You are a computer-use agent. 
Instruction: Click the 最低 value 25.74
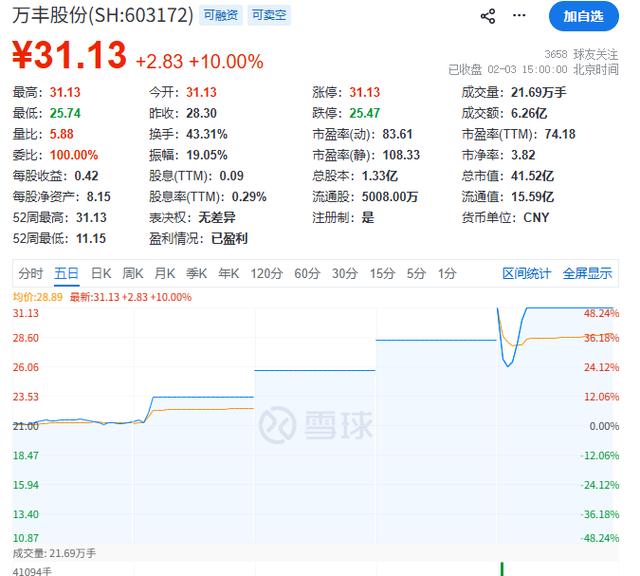[65, 113]
